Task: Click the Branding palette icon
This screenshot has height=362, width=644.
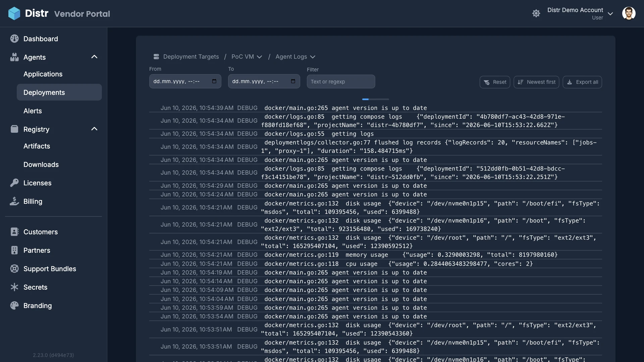Action: click(14, 305)
